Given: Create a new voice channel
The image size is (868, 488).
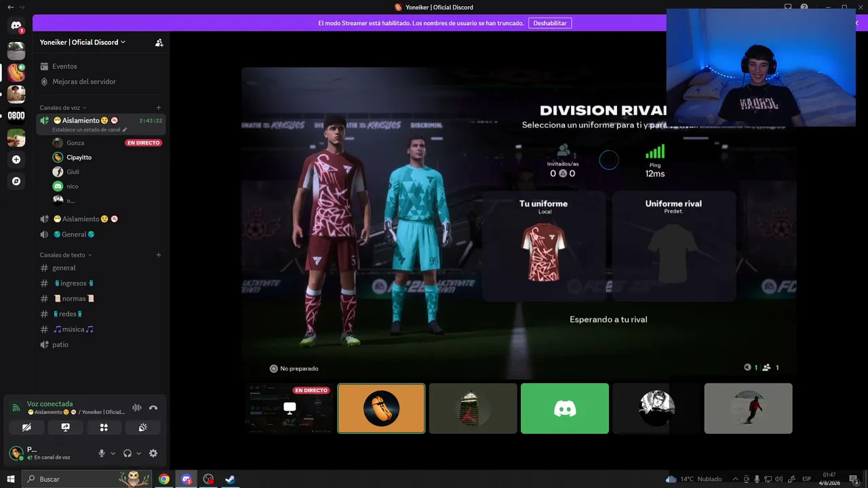Looking at the screenshot, I should click(159, 108).
